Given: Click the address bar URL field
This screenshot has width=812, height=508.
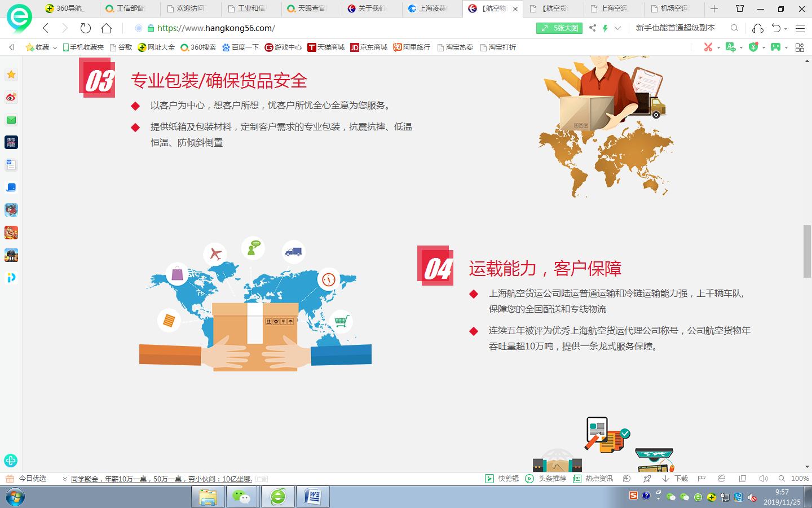Looking at the screenshot, I should pos(333,28).
